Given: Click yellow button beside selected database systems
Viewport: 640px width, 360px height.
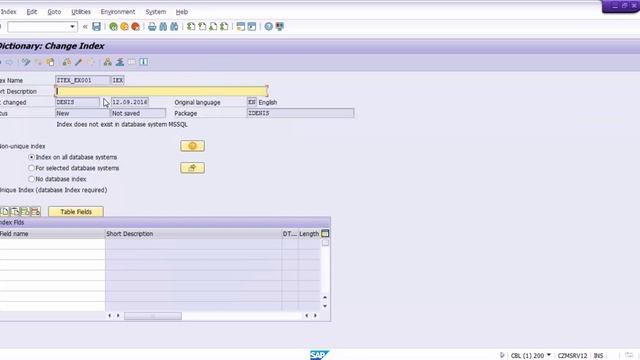Looking at the screenshot, I should pos(192,168).
